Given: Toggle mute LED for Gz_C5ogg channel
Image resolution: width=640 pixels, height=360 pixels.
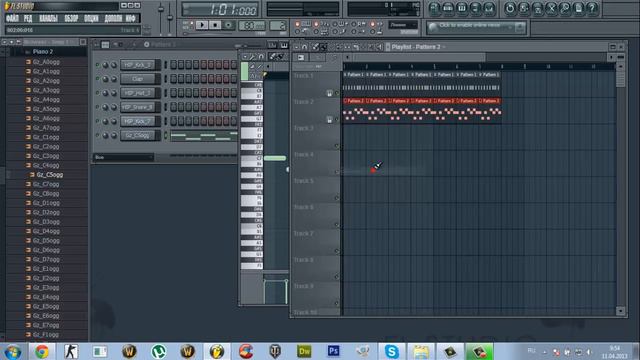Looking at the screenshot, I should tap(98, 135).
